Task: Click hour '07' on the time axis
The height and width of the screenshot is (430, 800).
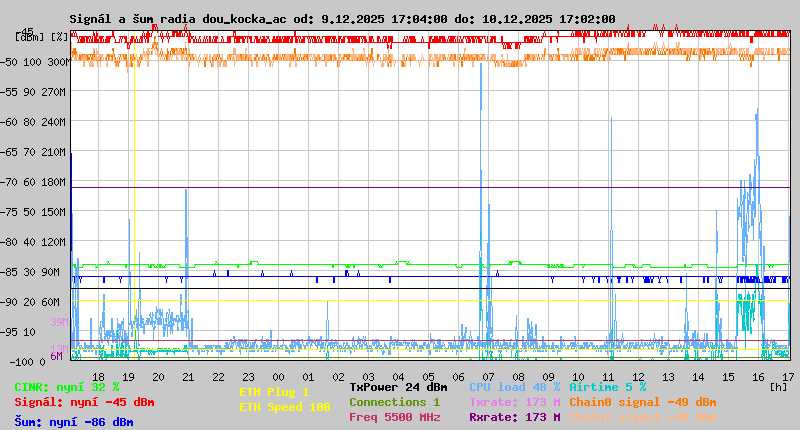Action: (488, 377)
